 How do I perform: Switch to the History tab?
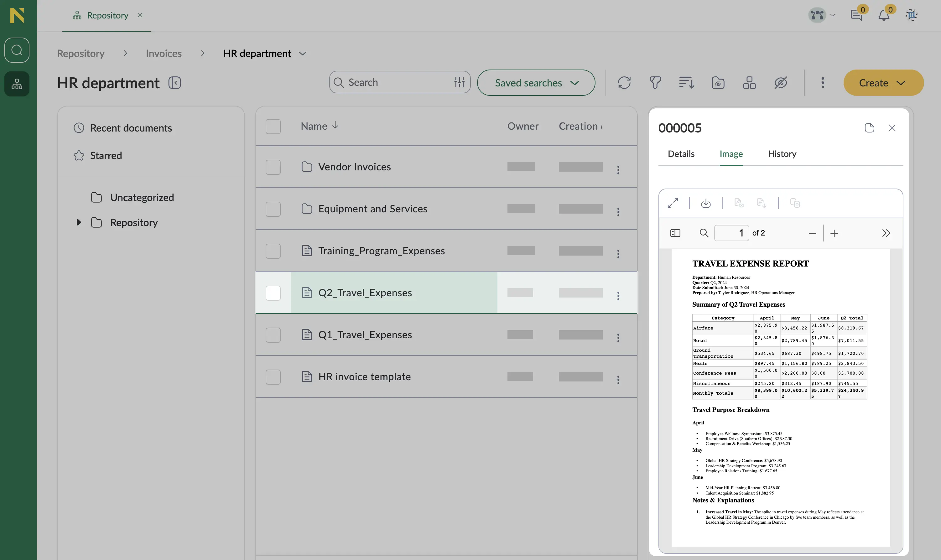tap(782, 154)
